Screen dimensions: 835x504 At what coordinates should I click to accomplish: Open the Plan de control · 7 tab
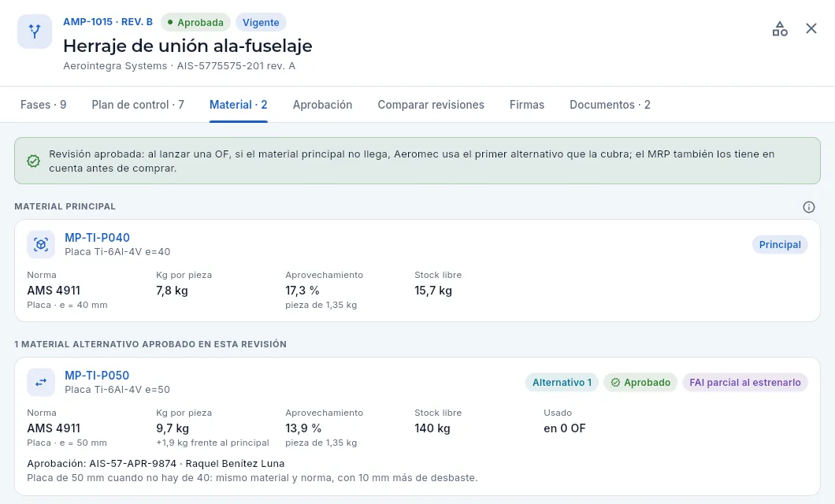138,105
